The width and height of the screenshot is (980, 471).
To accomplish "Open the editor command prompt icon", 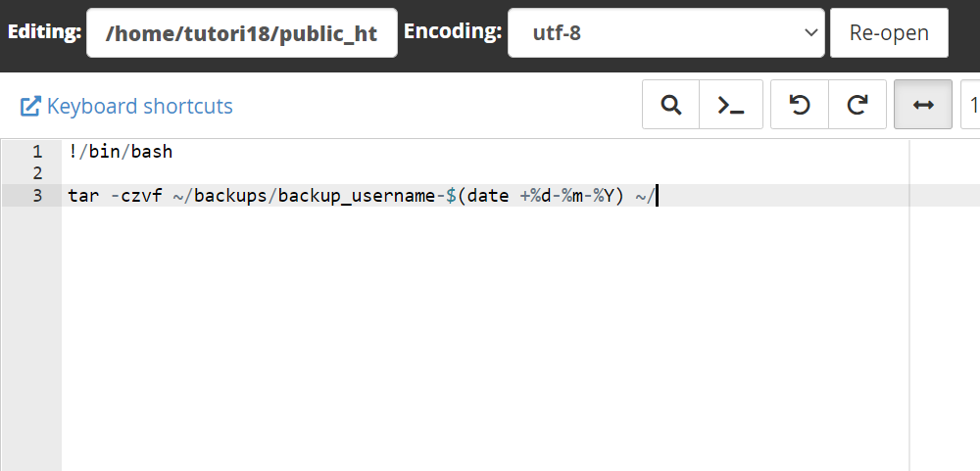I will pos(731,105).
